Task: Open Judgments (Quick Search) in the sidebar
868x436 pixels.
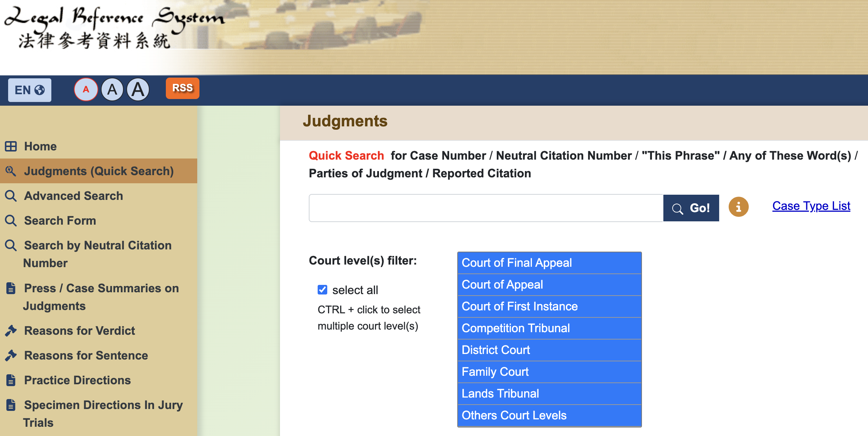Action: coord(99,171)
